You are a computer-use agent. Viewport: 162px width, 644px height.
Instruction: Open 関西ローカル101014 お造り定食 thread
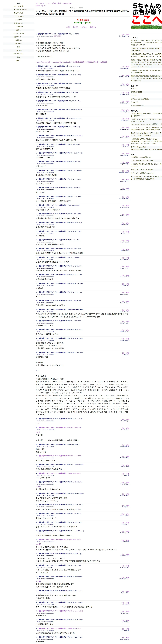(142, 170)
